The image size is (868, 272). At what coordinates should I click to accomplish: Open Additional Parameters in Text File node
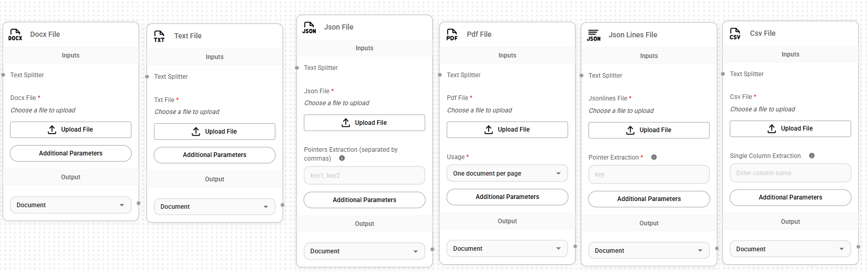tap(214, 155)
